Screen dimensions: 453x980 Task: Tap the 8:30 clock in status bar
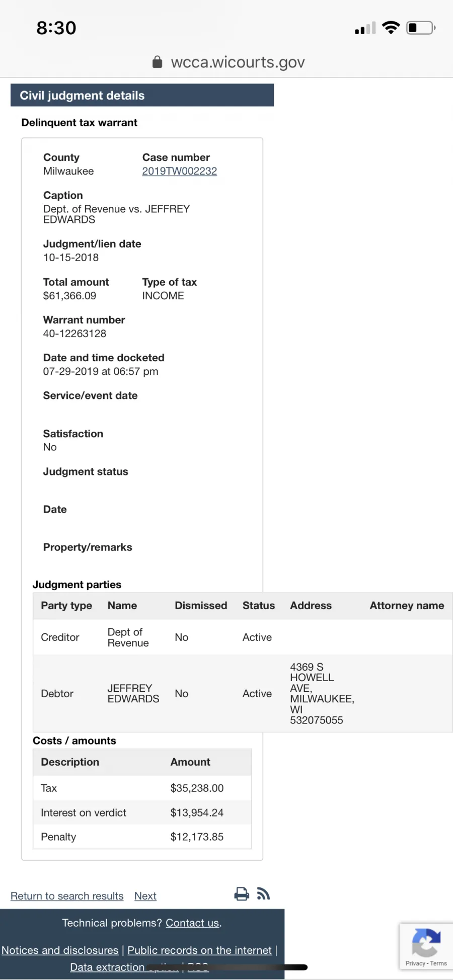56,28
